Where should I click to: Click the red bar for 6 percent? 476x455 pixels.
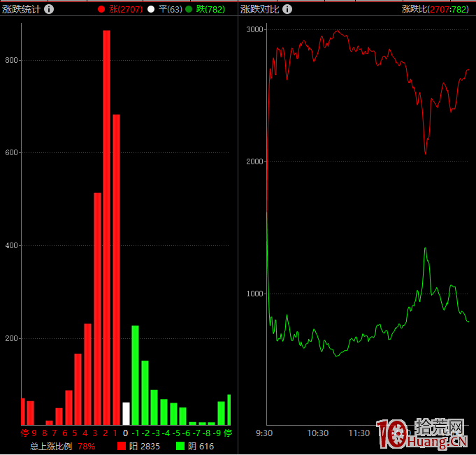[x=69, y=407]
